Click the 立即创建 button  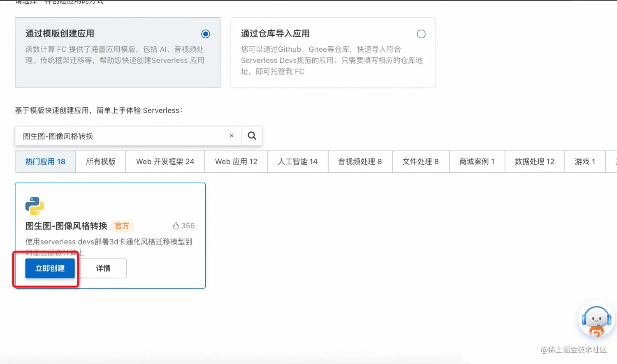(50, 268)
